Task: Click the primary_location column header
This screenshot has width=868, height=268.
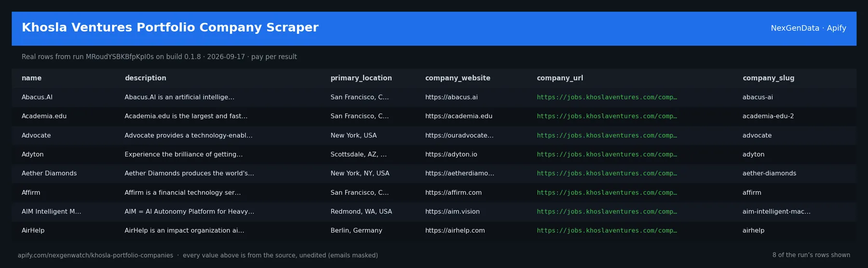Action: pyautogui.click(x=361, y=78)
